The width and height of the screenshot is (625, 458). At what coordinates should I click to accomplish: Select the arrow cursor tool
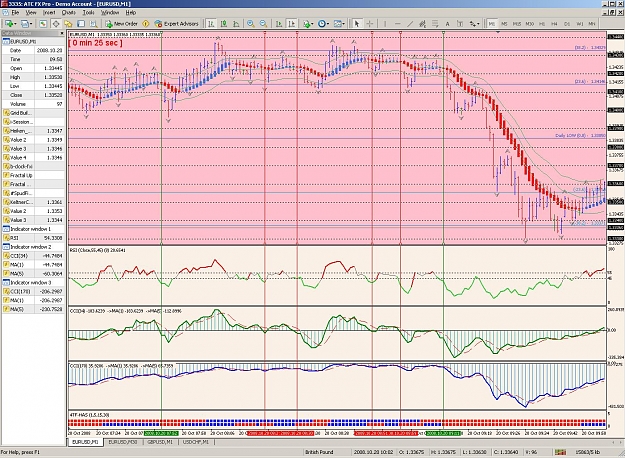(x=357, y=24)
